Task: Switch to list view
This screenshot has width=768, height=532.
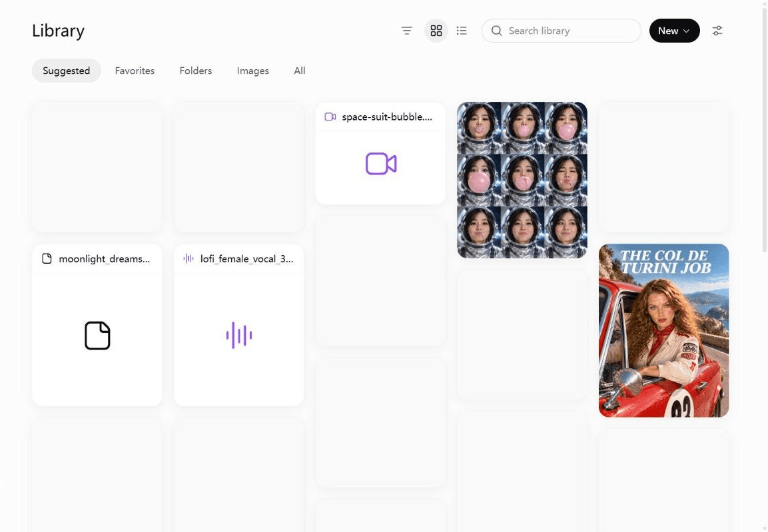Action: click(x=462, y=31)
